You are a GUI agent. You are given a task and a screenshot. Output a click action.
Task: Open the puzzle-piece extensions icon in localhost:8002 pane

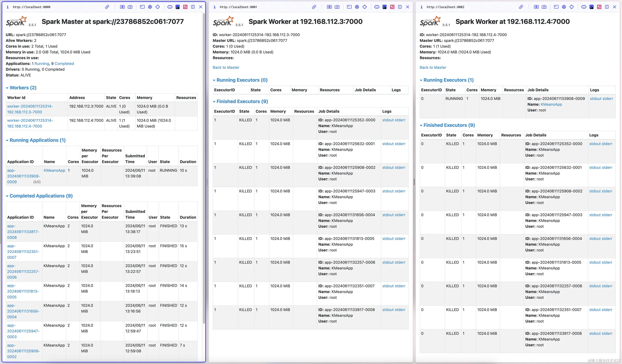point(584,7)
